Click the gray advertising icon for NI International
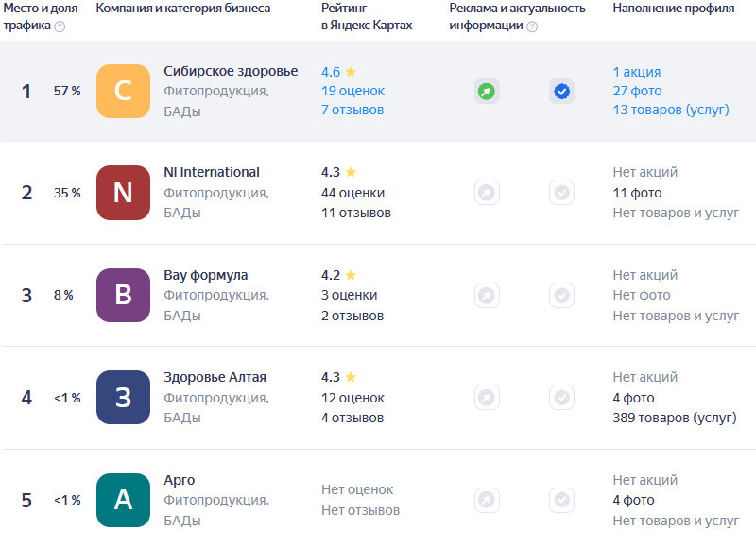The image size is (756, 548). (487, 193)
